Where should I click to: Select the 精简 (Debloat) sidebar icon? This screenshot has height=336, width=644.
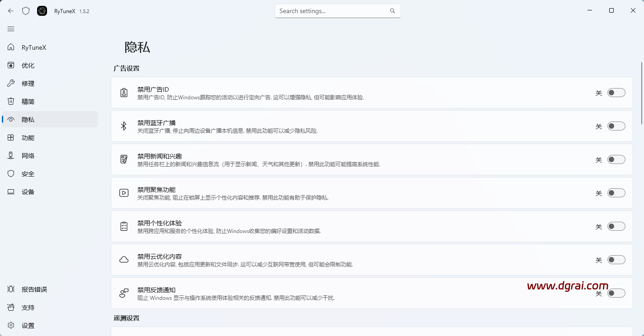click(11, 101)
